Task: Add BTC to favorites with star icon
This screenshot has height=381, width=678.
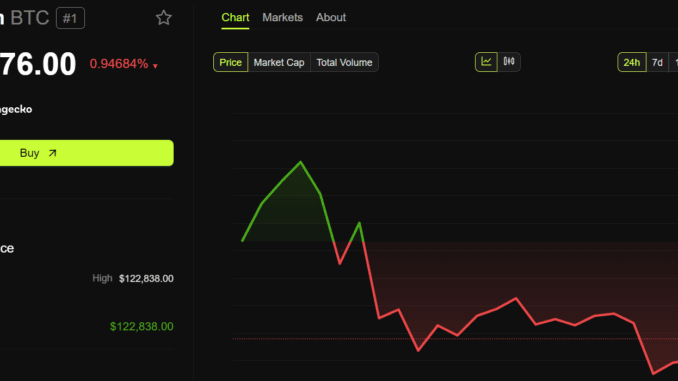Action: [x=164, y=18]
